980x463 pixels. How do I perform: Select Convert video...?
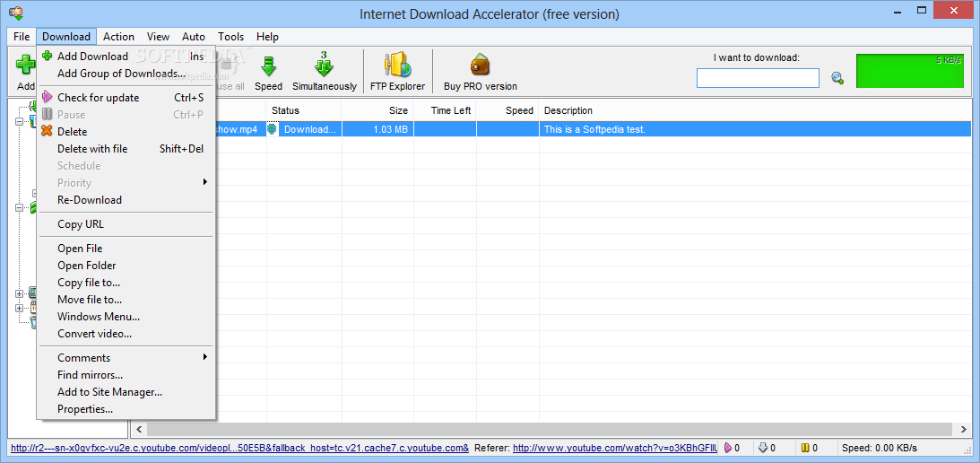click(x=126, y=334)
